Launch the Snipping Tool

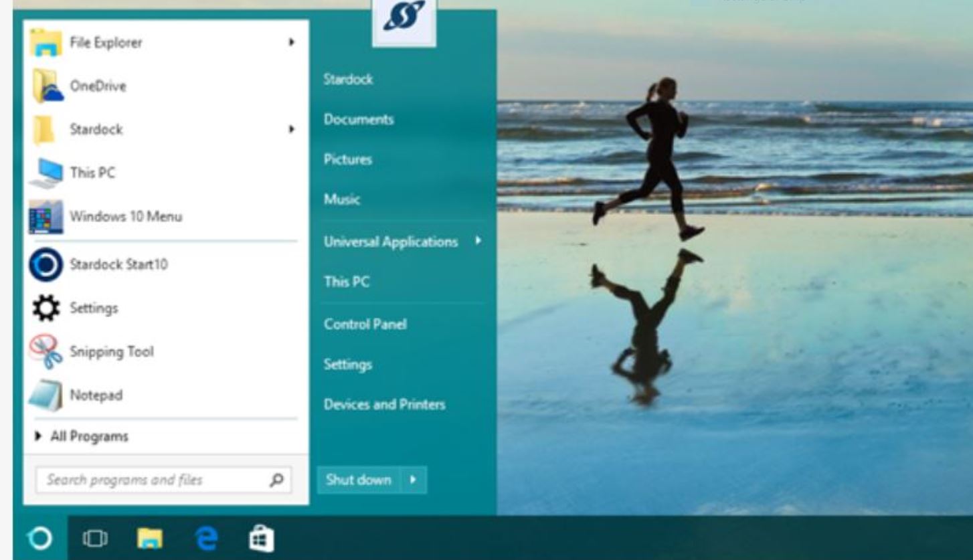[111, 352]
